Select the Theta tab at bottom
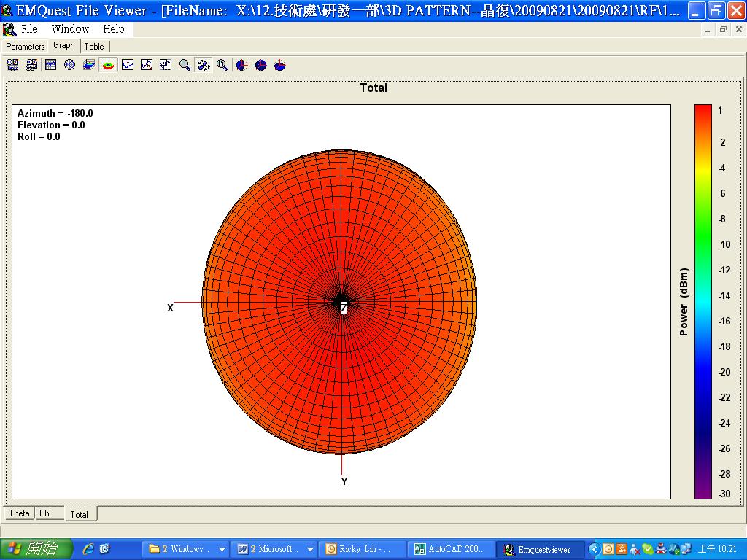747x560 pixels. (20, 513)
